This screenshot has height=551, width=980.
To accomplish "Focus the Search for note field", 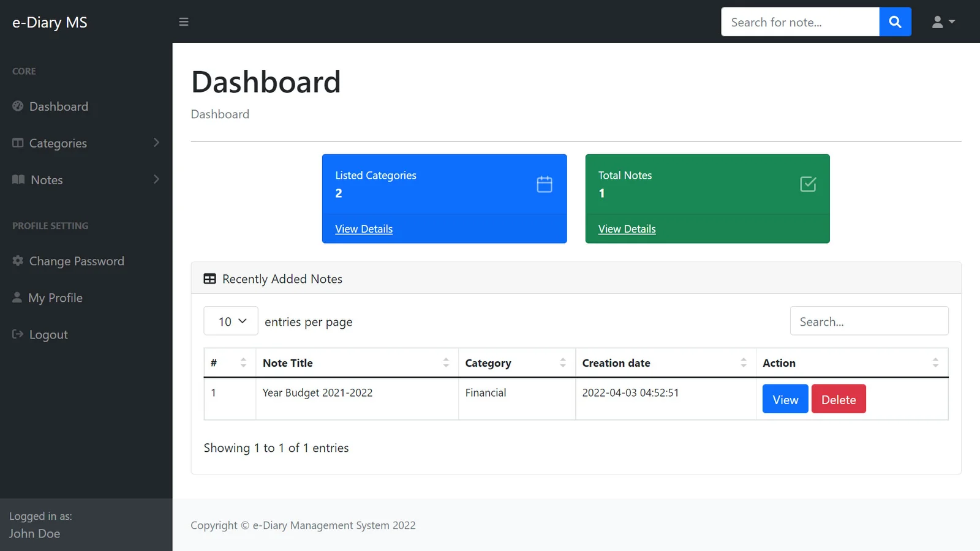I will pyautogui.click(x=801, y=22).
